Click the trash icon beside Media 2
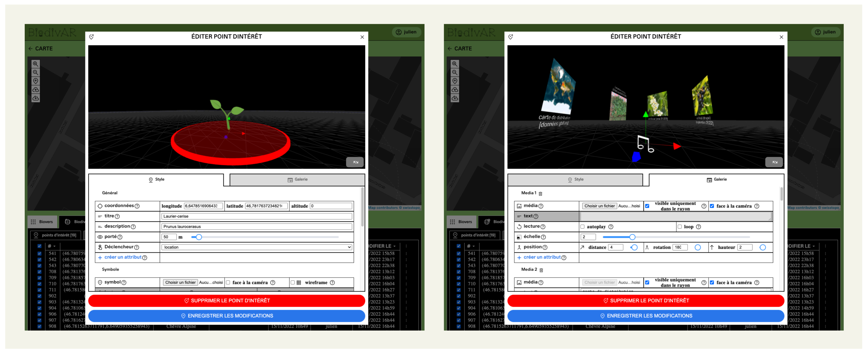Screen dimensions: 868x355 [x=541, y=270]
